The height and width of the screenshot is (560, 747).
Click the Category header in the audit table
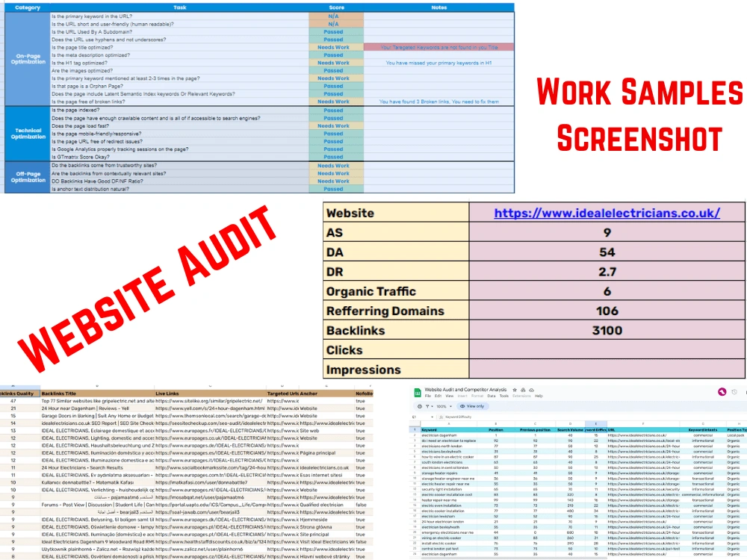pos(28,7)
